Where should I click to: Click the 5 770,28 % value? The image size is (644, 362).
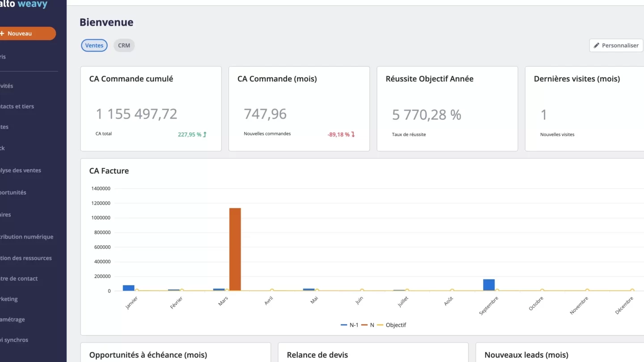[x=427, y=115]
